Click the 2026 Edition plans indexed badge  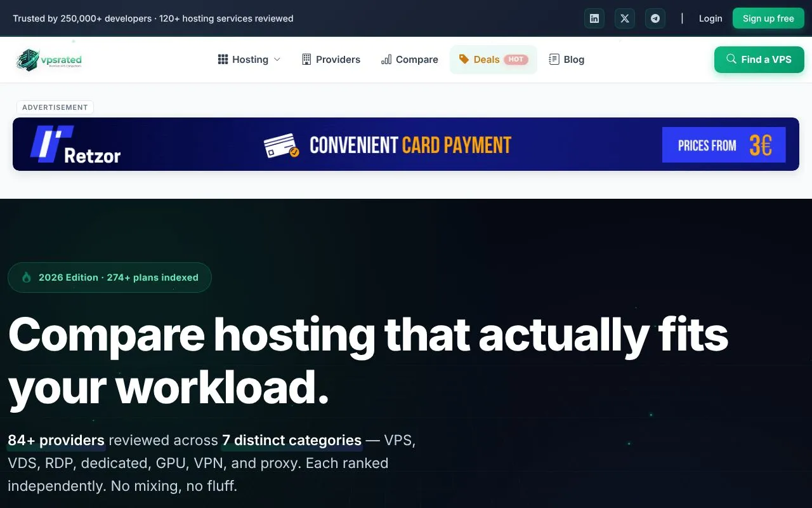(x=110, y=277)
